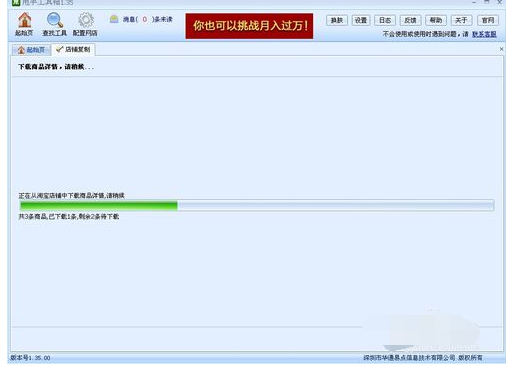Select the 店铺复制 tab
506x368 pixels.
coord(73,49)
